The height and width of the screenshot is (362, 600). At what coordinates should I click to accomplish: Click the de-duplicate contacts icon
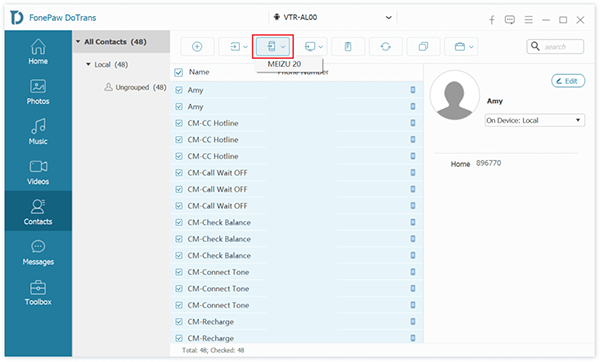point(423,47)
